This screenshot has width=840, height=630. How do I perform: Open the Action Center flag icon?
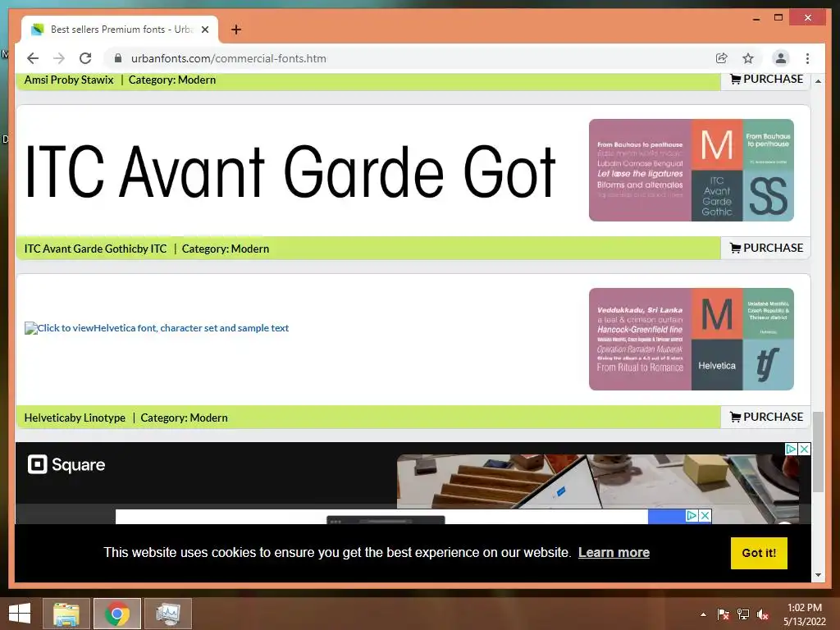click(723, 614)
